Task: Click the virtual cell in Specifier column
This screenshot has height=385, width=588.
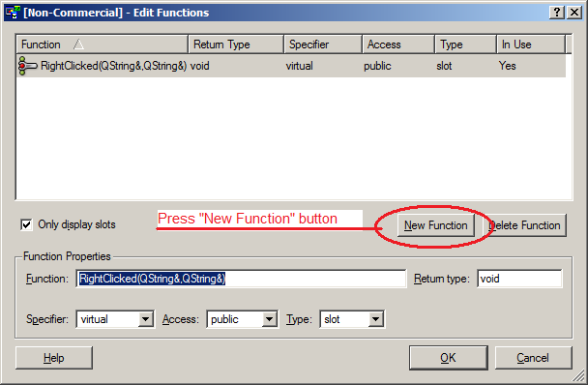Action: (299, 66)
